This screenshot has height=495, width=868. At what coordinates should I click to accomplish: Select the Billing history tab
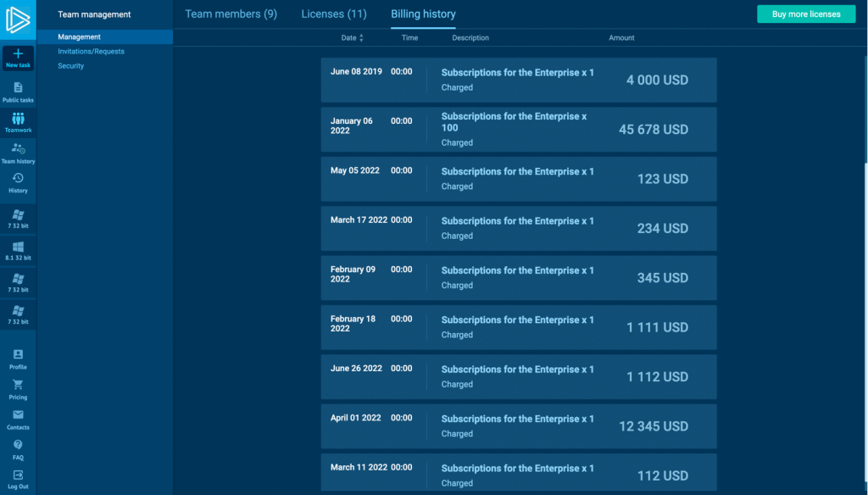pyautogui.click(x=423, y=14)
